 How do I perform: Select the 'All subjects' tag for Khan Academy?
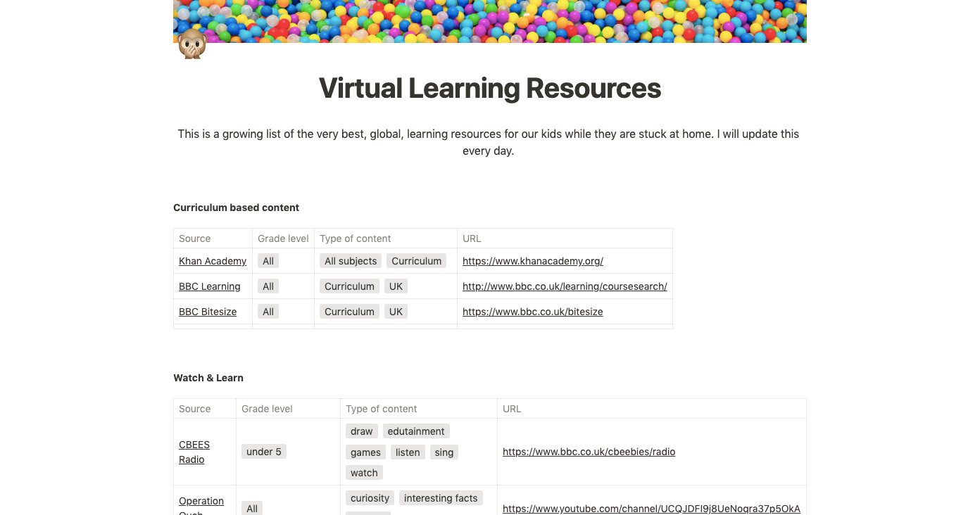350,261
